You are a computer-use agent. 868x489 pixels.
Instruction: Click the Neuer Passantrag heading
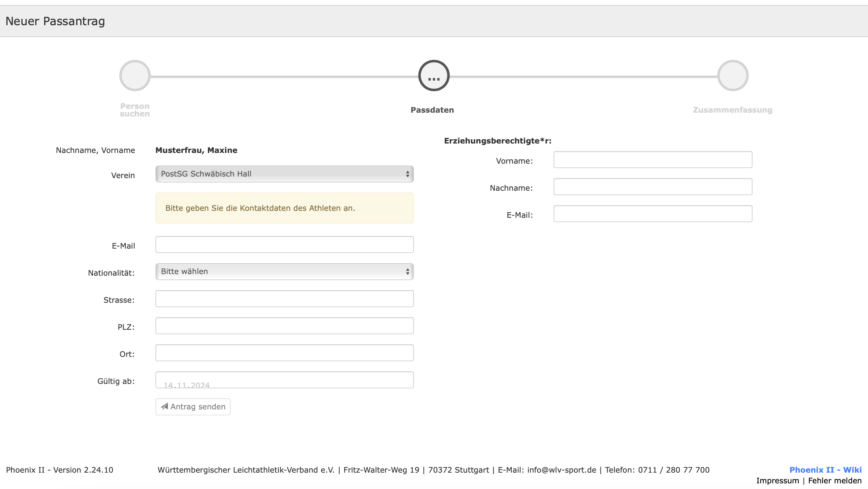55,21
